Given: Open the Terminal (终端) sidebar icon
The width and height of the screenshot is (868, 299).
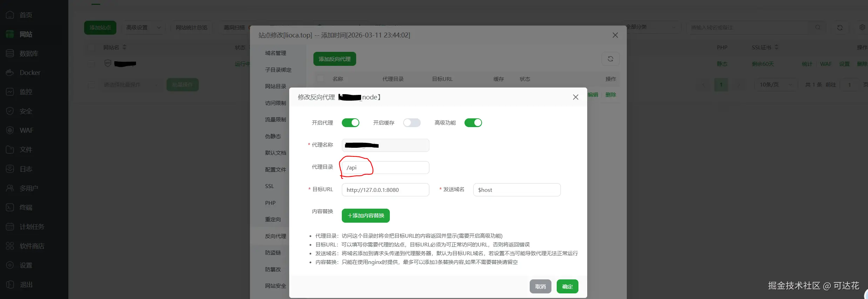Looking at the screenshot, I should coord(10,208).
